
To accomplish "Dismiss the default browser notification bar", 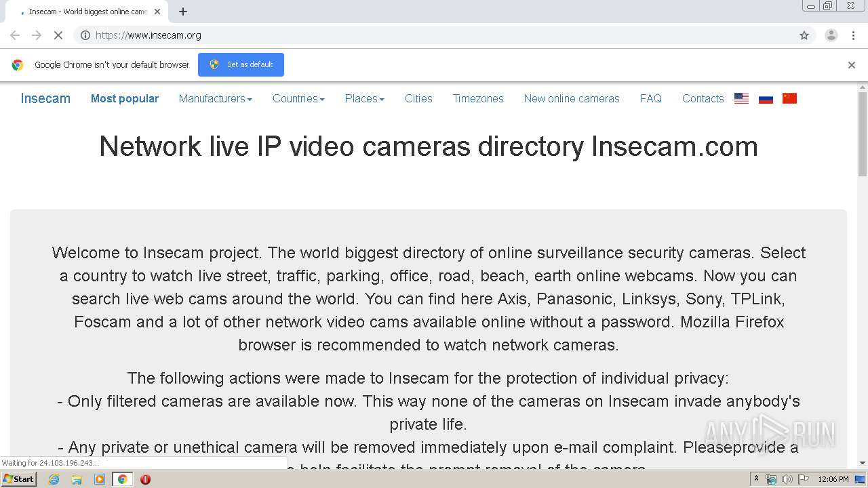I will pyautogui.click(x=852, y=65).
